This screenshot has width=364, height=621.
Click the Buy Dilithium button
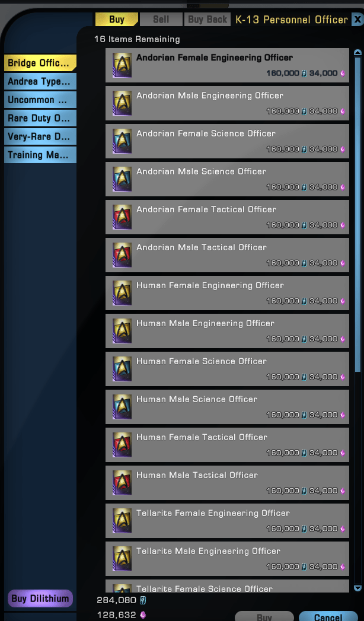(40, 598)
